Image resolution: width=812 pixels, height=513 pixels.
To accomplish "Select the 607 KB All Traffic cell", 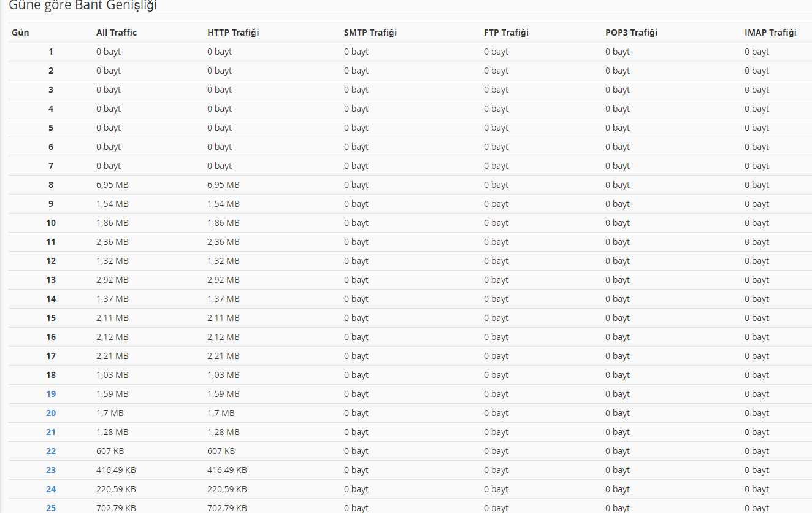I will (110, 451).
